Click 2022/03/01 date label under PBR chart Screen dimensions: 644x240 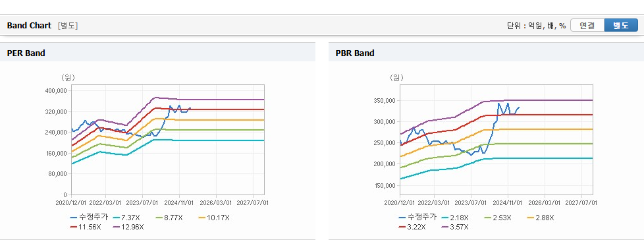tap(434, 202)
